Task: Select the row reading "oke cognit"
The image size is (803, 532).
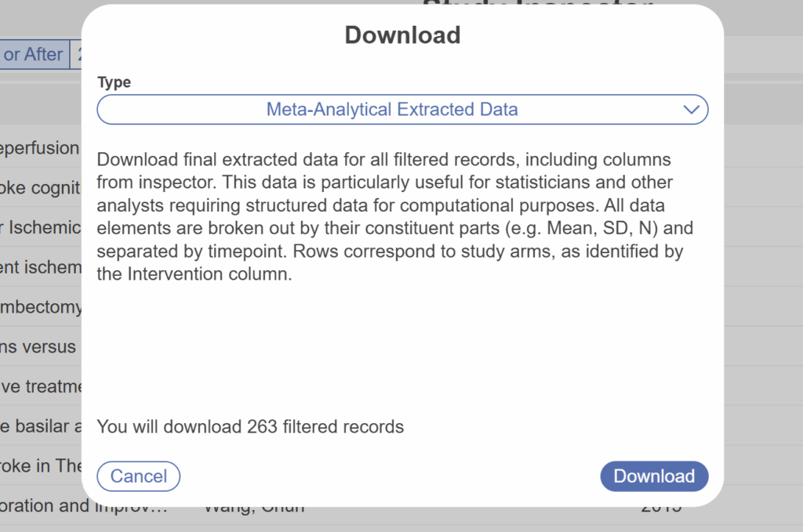Action: (x=40, y=188)
